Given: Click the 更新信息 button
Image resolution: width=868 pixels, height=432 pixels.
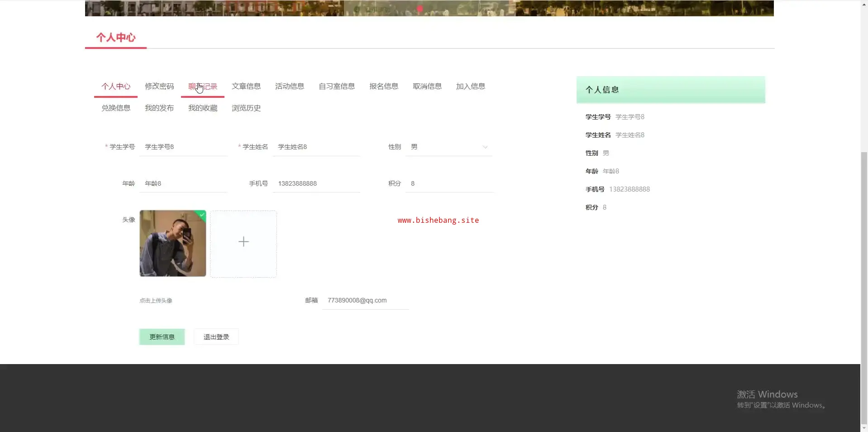Looking at the screenshot, I should pos(162,337).
